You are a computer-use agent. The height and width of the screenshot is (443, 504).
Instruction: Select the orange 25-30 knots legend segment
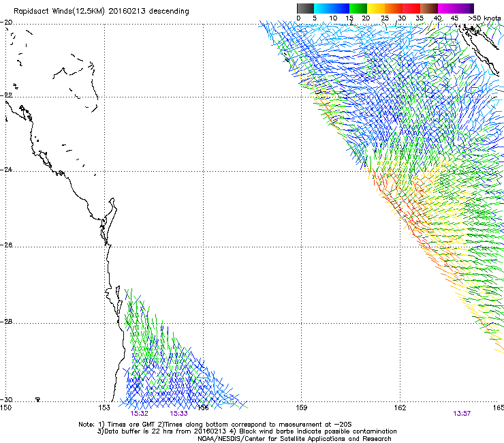394,8
